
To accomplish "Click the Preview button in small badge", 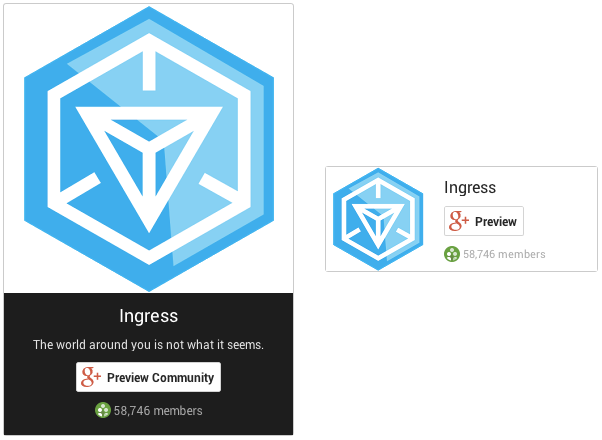I will click(484, 221).
